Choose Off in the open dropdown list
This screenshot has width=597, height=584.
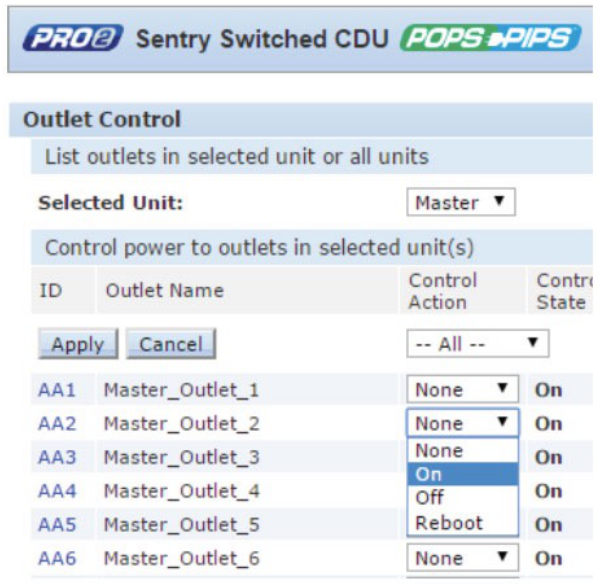click(462, 498)
